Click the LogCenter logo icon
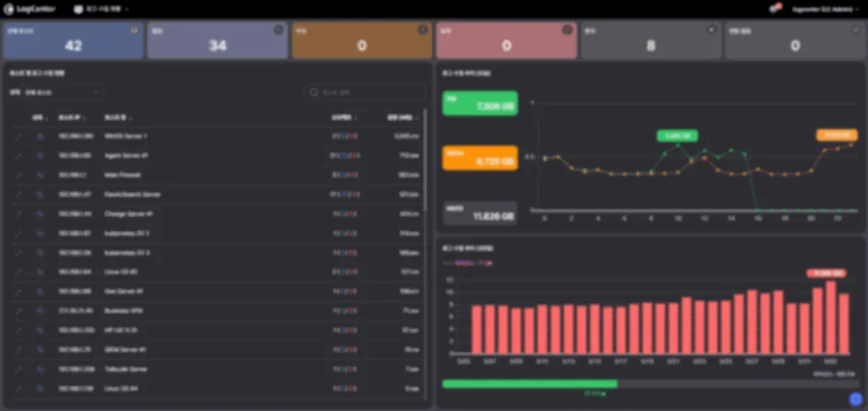868x411 pixels. click(8, 9)
